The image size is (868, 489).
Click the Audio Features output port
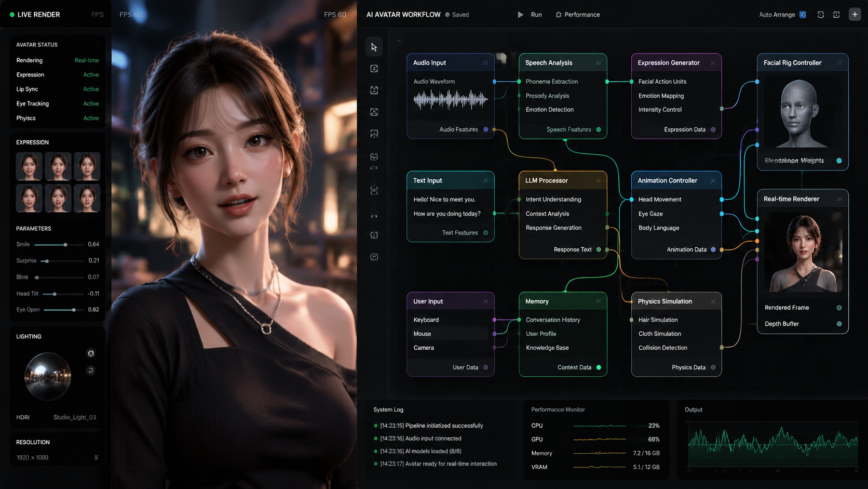coord(486,129)
